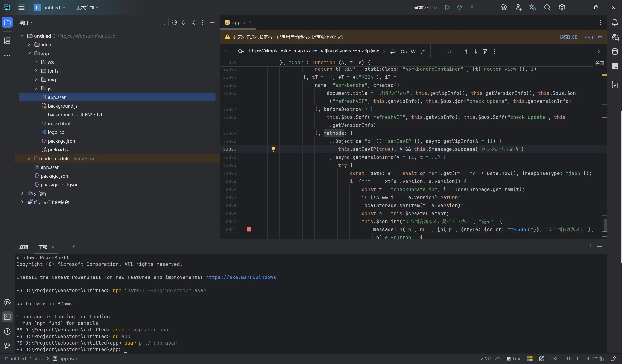
Task: Expand the node_modules folder
Action: coord(29,158)
